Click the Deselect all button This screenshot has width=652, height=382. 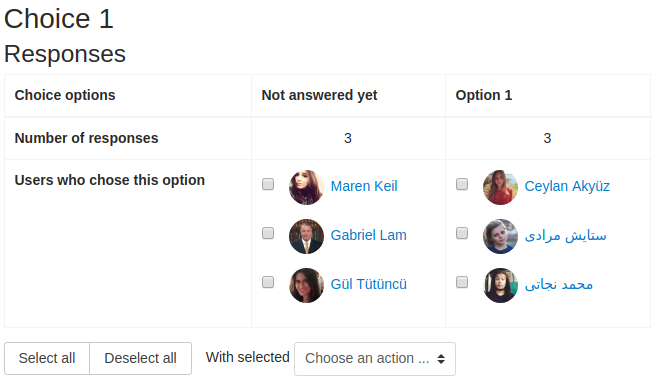click(x=141, y=358)
